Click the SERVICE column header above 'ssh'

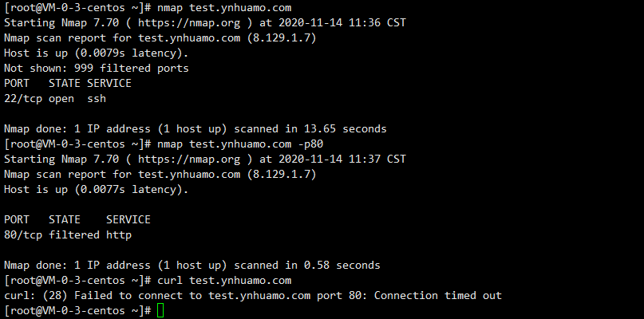pyautogui.click(x=109, y=84)
